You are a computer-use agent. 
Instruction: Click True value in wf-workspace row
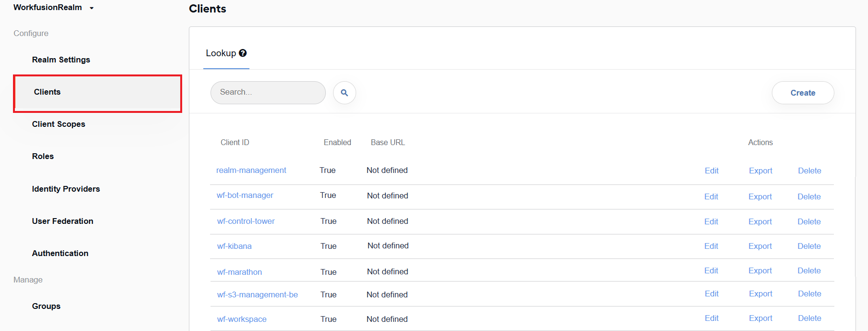click(x=328, y=319)
